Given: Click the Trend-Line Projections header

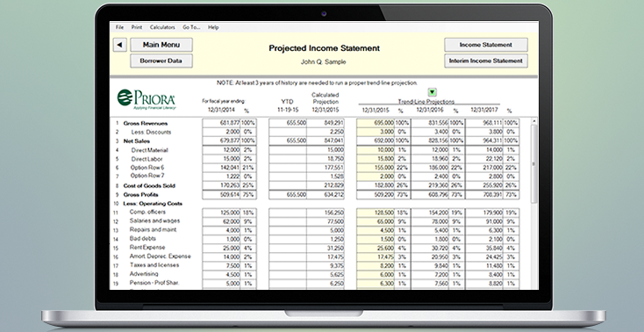Looking at the screenshot, I should coord(426,102).
